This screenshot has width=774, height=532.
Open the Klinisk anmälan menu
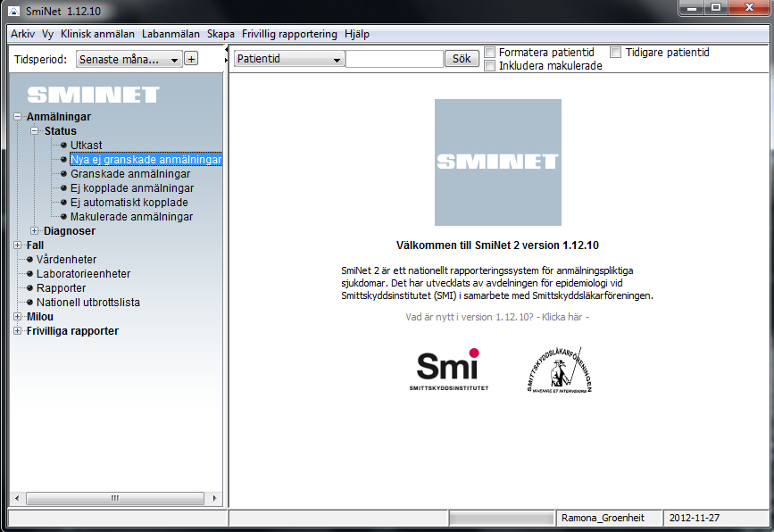97,34
